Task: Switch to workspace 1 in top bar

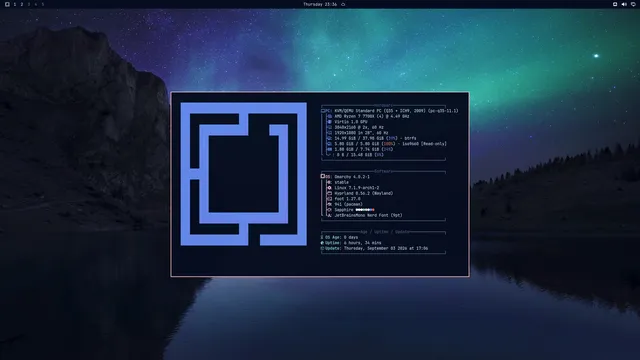Action: point(15,4)
